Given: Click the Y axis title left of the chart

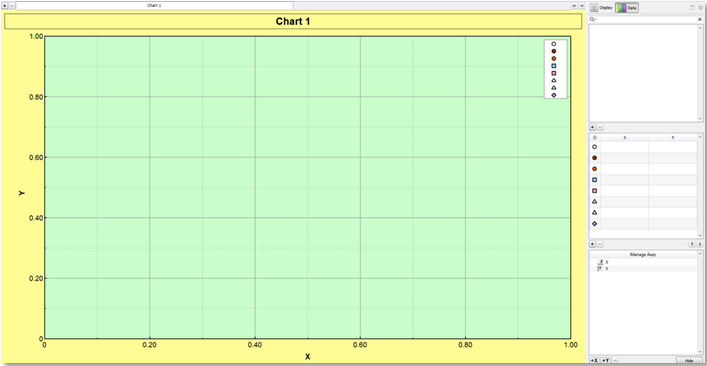Looking at the screenshot, I should (22, 193).
